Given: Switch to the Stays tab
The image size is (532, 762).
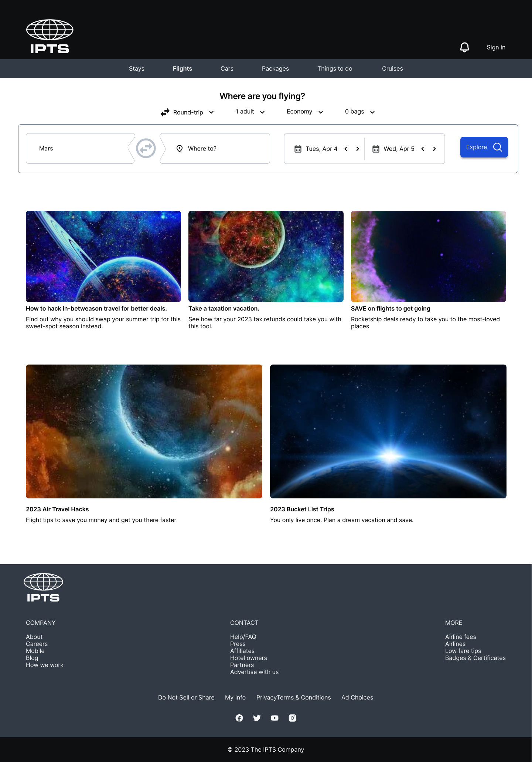Looking at the screenshot, I should pos(137,69).
